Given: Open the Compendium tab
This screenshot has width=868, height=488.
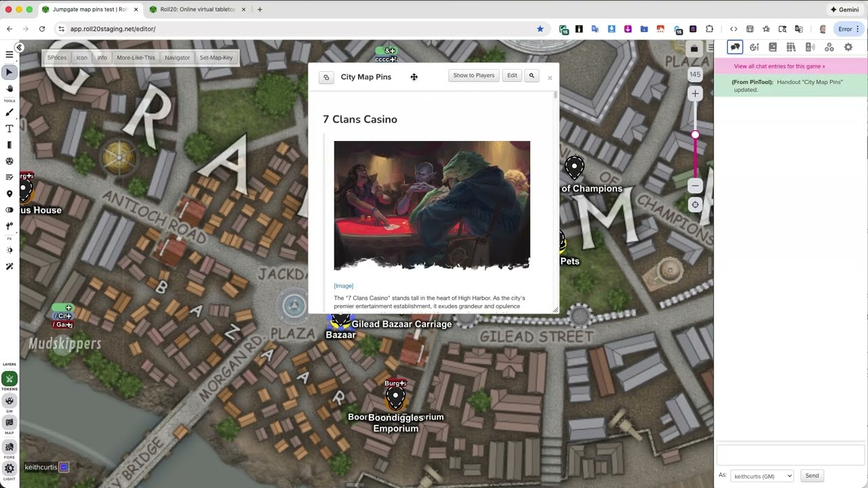Looking at the screenshot, I should 791,47.
